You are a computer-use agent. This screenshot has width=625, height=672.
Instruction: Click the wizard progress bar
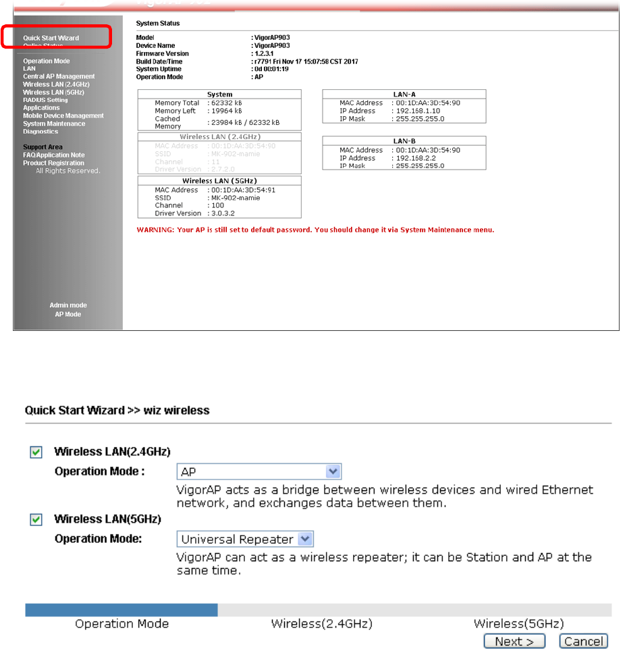click(x=319, y=610)
